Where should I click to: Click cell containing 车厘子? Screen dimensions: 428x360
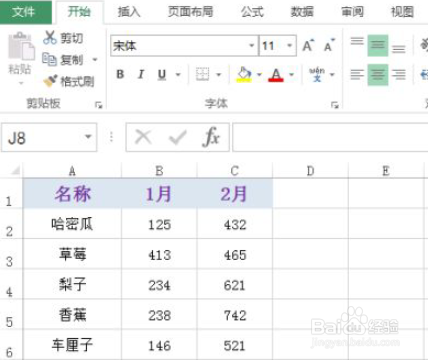pyautogui.click(x=72, y=345)
